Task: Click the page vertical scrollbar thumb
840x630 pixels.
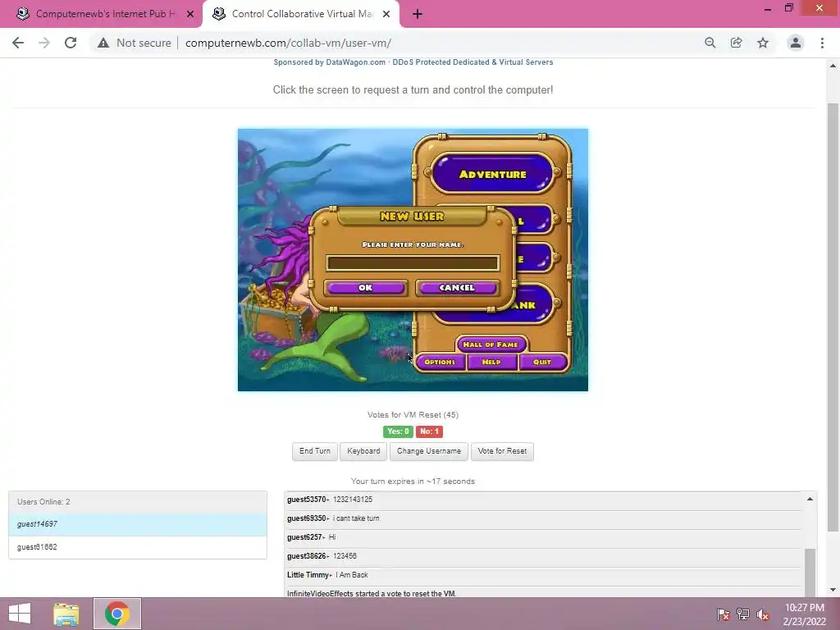Action: 833,317
